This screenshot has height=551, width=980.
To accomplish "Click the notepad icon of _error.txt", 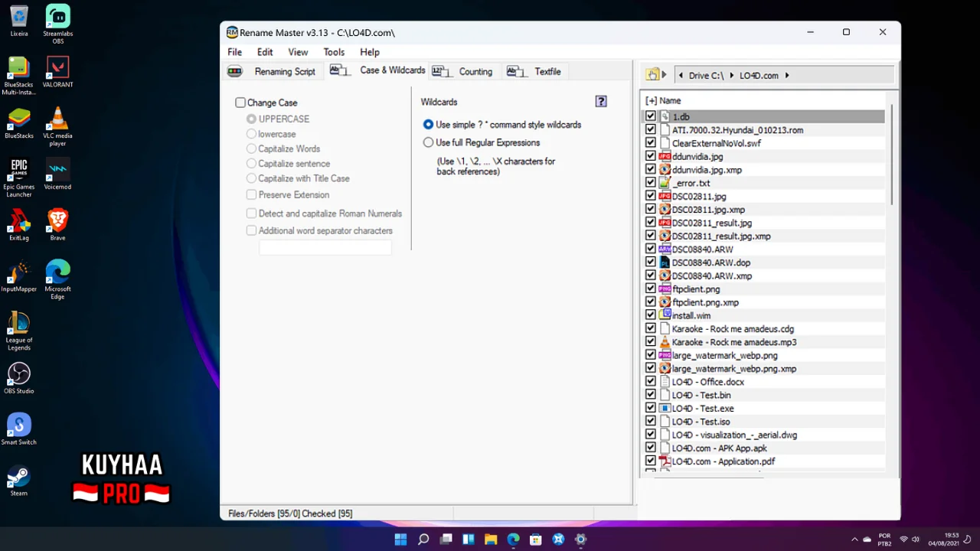I will point(665,183).
